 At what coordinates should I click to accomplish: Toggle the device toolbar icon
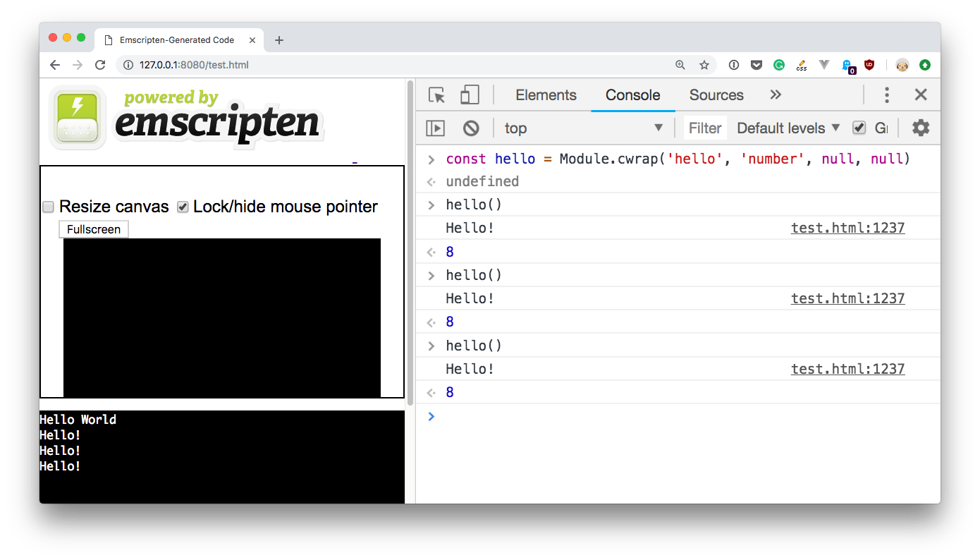(470, 95)
